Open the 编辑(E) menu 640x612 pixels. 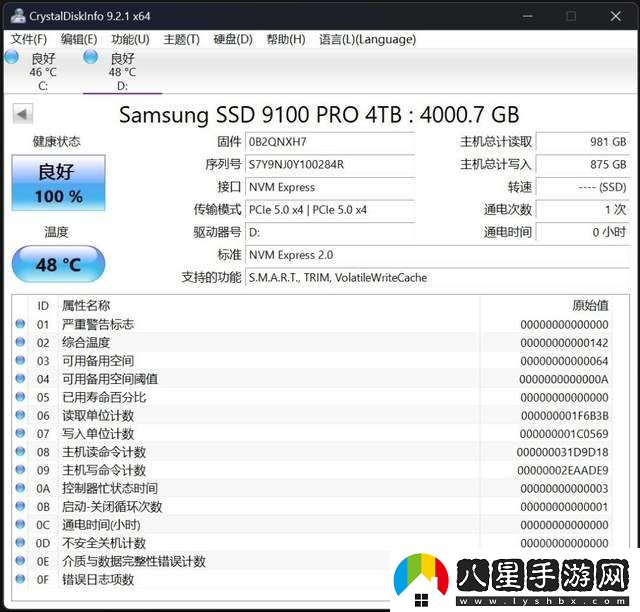coord(79,39)
